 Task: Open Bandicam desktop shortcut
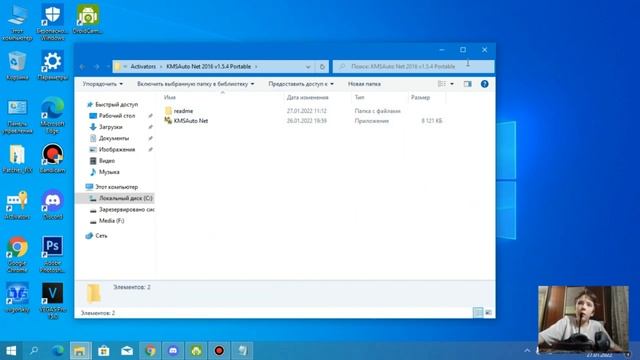pos(53,159)
